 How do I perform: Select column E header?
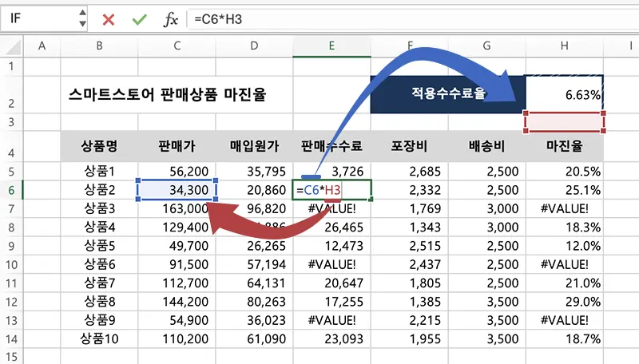pos(331,46)
